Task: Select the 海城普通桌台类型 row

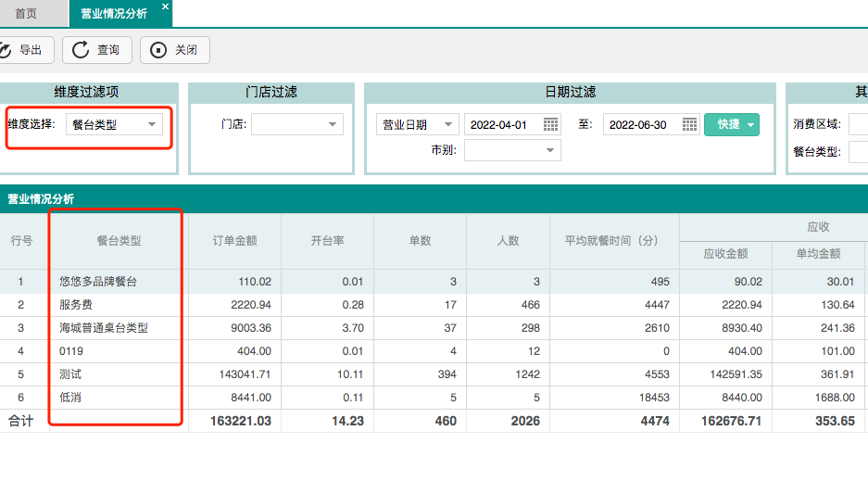Action: [104, 327]
